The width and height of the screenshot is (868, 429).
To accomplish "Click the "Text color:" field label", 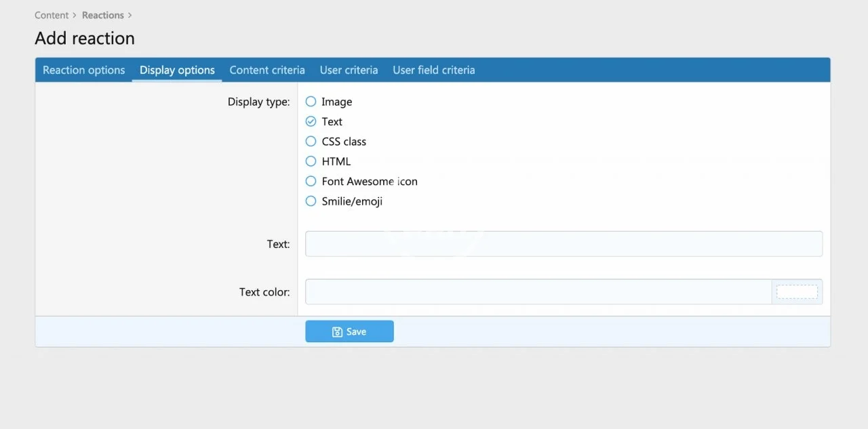I will [264, 292].
